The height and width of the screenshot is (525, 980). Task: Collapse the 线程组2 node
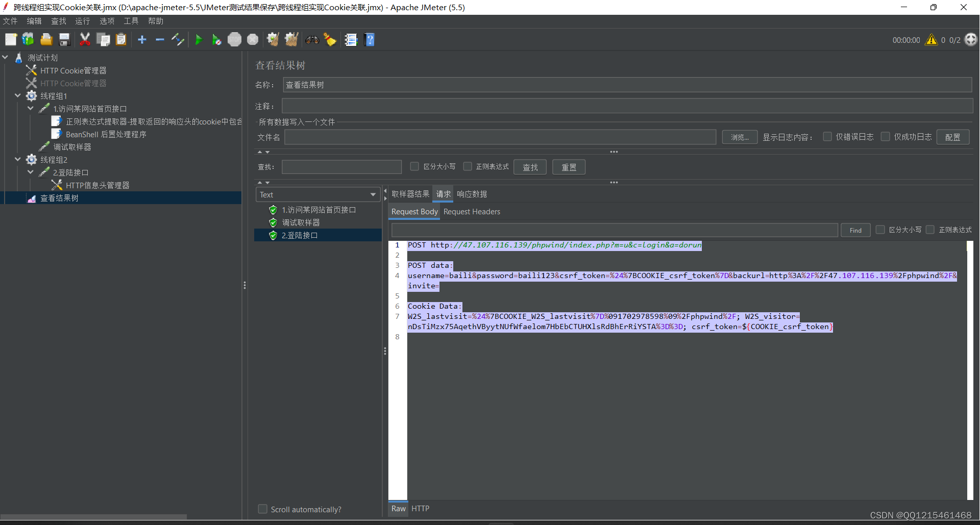coord(18,159)
